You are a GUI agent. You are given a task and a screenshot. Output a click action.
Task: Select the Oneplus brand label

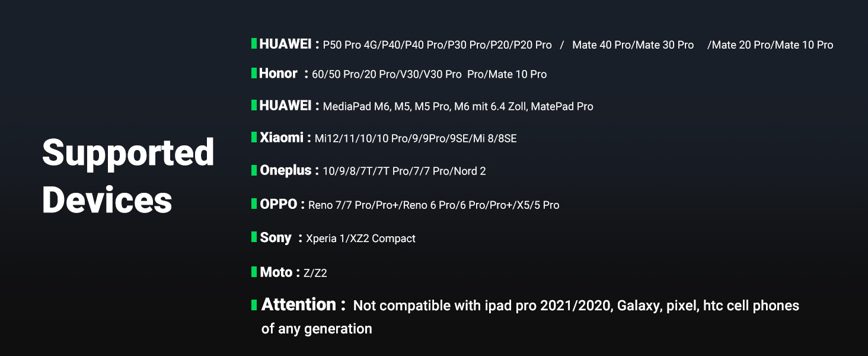[285, 170]
